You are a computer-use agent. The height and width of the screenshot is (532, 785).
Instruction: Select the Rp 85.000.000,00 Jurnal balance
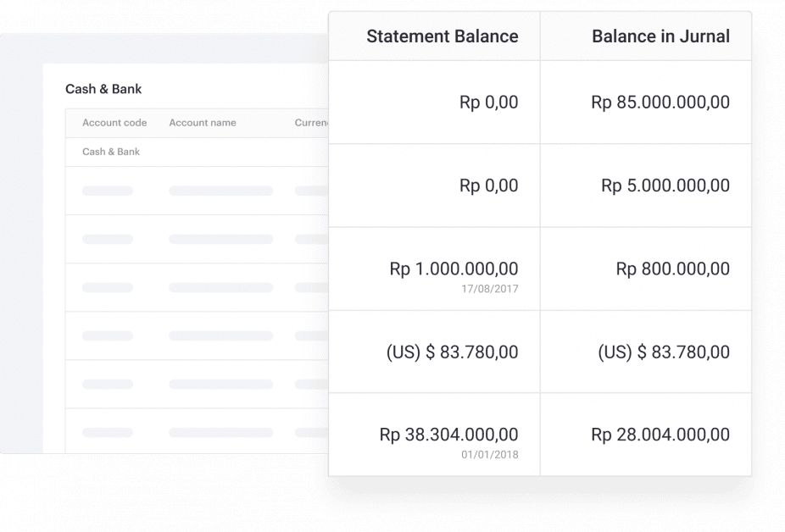tap(660, 103)
